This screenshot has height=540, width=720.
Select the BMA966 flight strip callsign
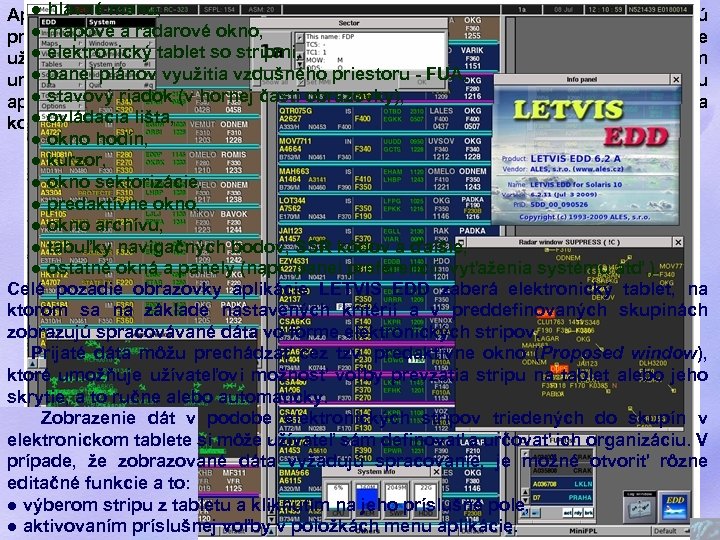coord(294,472)
